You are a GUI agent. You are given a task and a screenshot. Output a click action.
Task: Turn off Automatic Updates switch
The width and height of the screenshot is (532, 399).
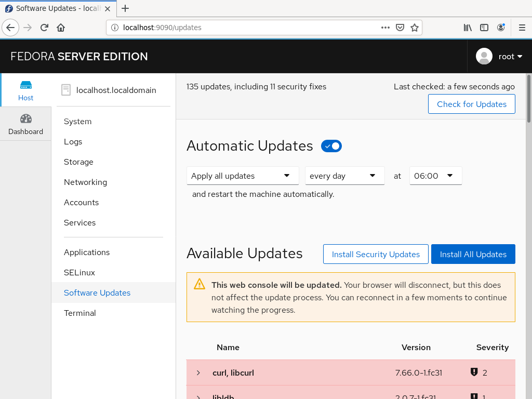click(331, 146)
